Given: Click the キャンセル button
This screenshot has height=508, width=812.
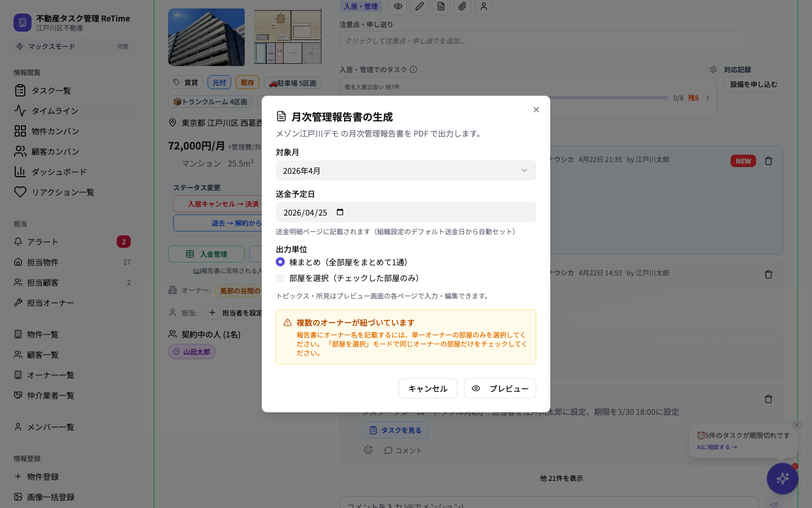Looking at the screenshot, I should pos(428,388).
